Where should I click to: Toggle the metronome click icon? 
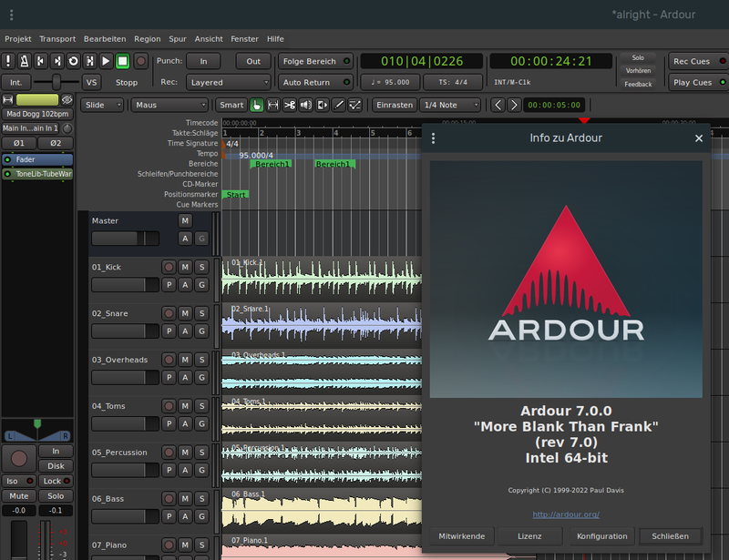tap(25, 61)
